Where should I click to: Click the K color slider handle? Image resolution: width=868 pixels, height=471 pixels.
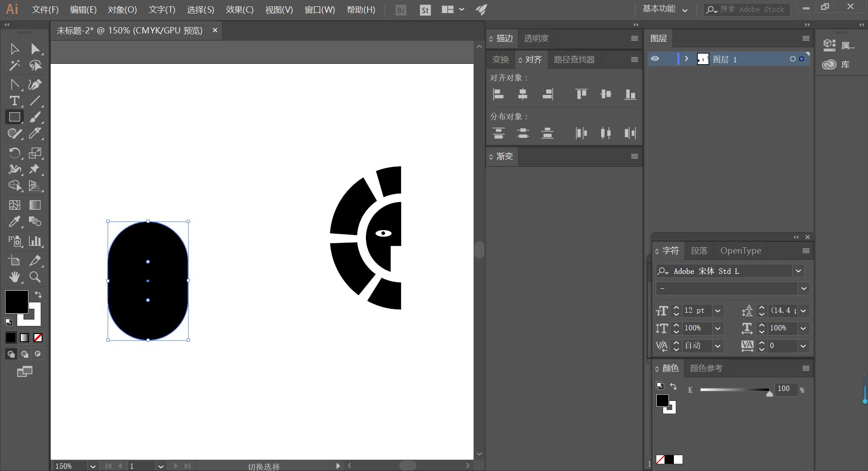click(769, 393)
